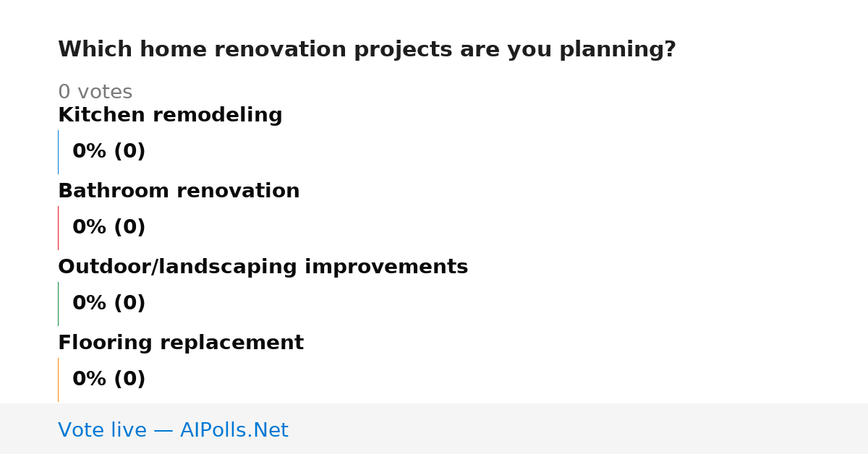Click the Outdoor/landscaping 0% (0) result
Image resolution: width=868 pixels, height=454 pixels.
[109, 304]
